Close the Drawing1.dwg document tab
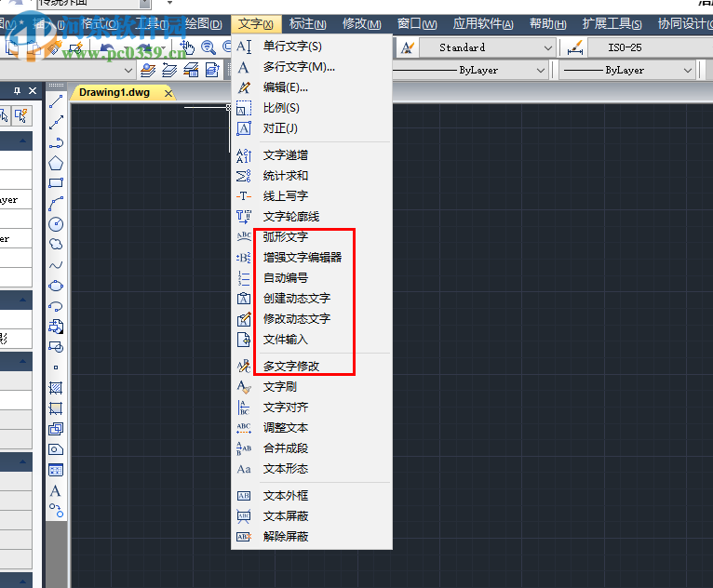 [x=168, y=93]
